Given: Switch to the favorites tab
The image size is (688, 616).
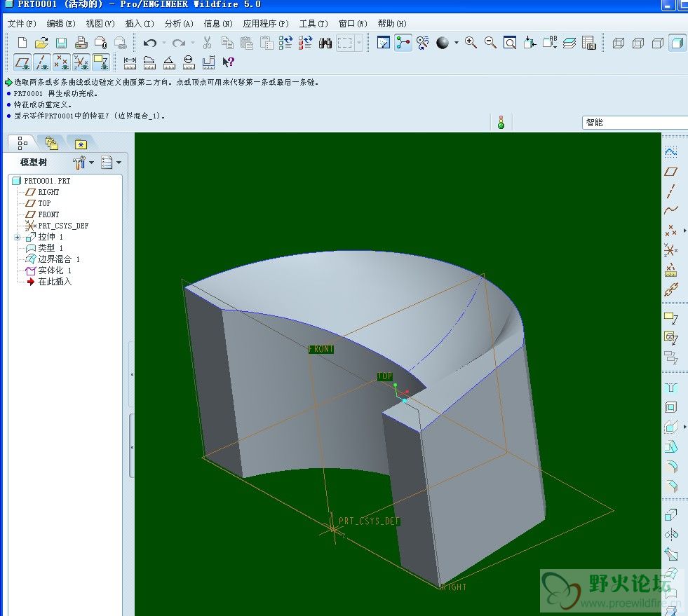Looking at the screenshot, I should (x=81, y=144).
